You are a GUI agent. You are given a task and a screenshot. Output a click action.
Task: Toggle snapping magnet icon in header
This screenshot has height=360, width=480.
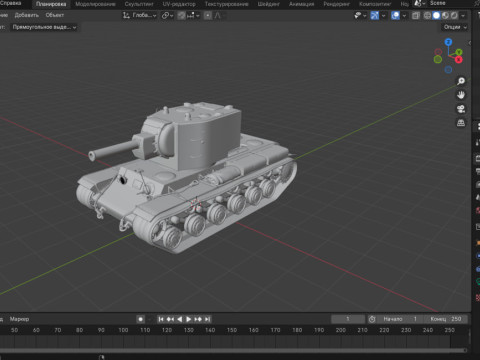click(x=181, y=15)
